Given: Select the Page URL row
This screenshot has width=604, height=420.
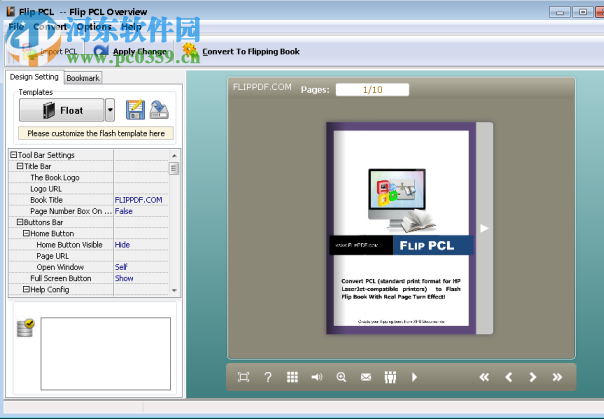Looking at the screenshot, I should [89, 256].
